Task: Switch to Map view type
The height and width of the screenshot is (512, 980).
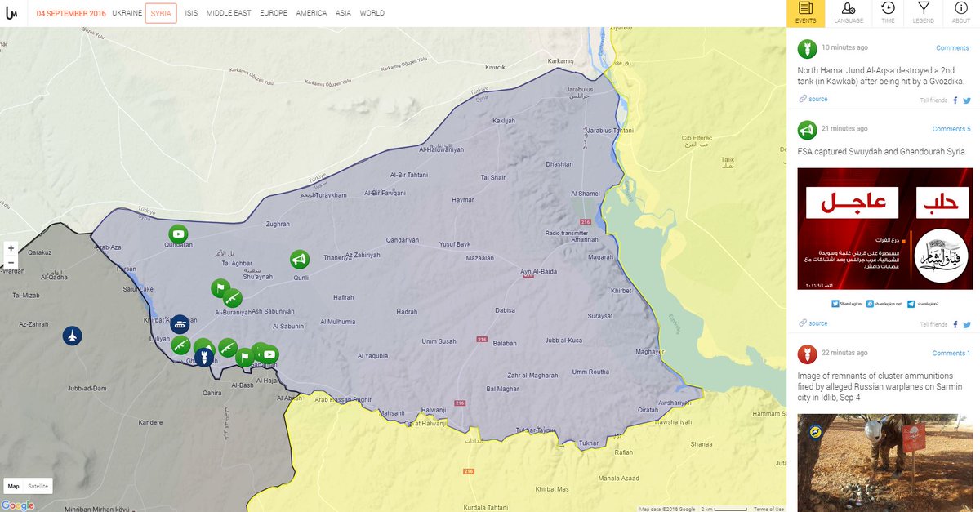Action: point(14,486)
